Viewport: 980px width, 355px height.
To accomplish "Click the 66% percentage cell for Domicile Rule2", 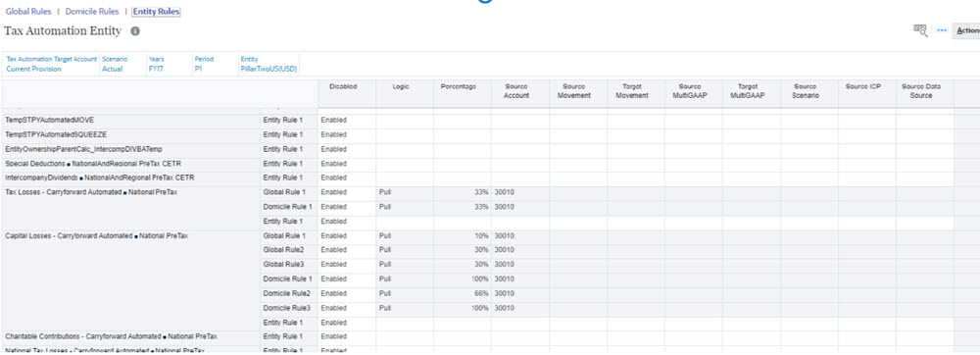I will click(462, 293).
